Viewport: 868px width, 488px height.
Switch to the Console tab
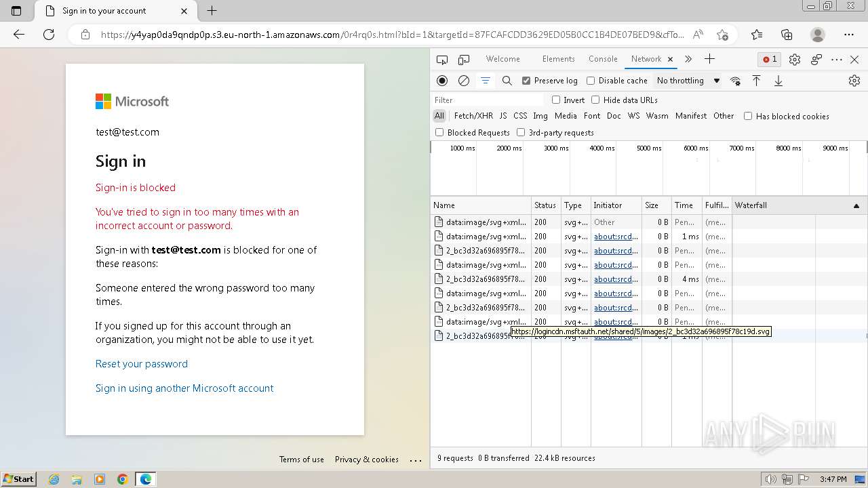[x=603, y=59]
